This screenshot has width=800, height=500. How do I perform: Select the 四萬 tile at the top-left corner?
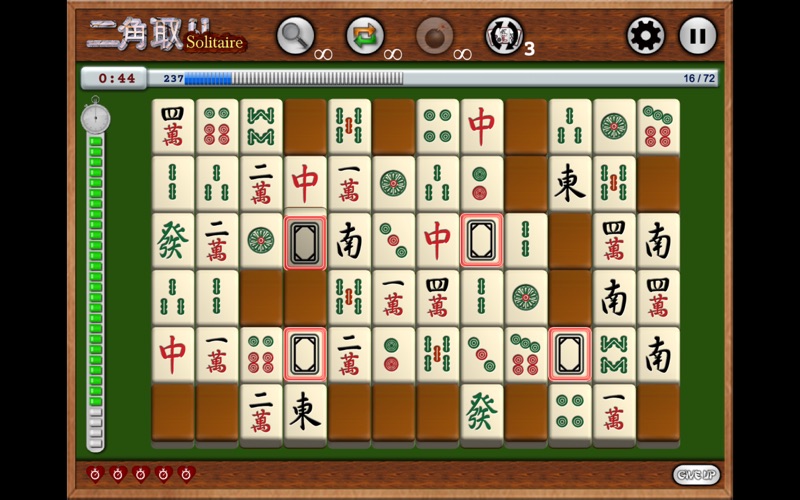(x=172, y=127)
